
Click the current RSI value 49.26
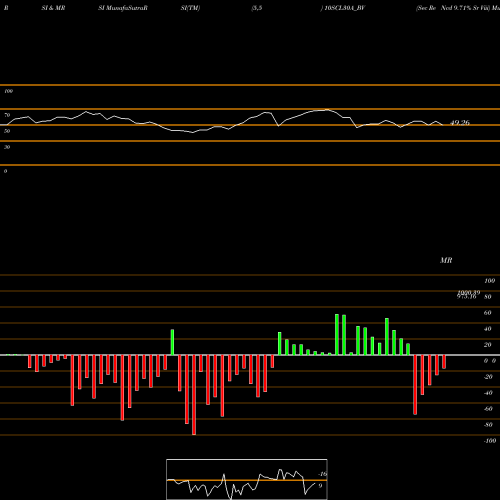click(x=460, y=123)
